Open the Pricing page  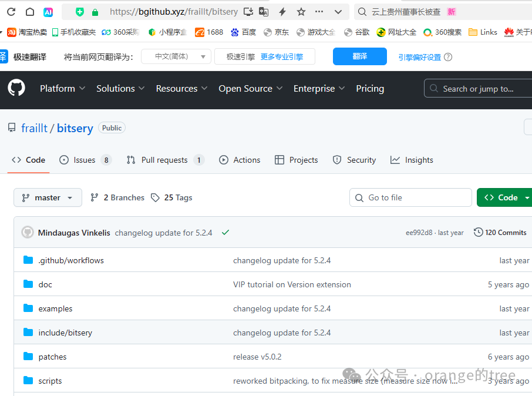pyautogui.click(x=370, y=89)
